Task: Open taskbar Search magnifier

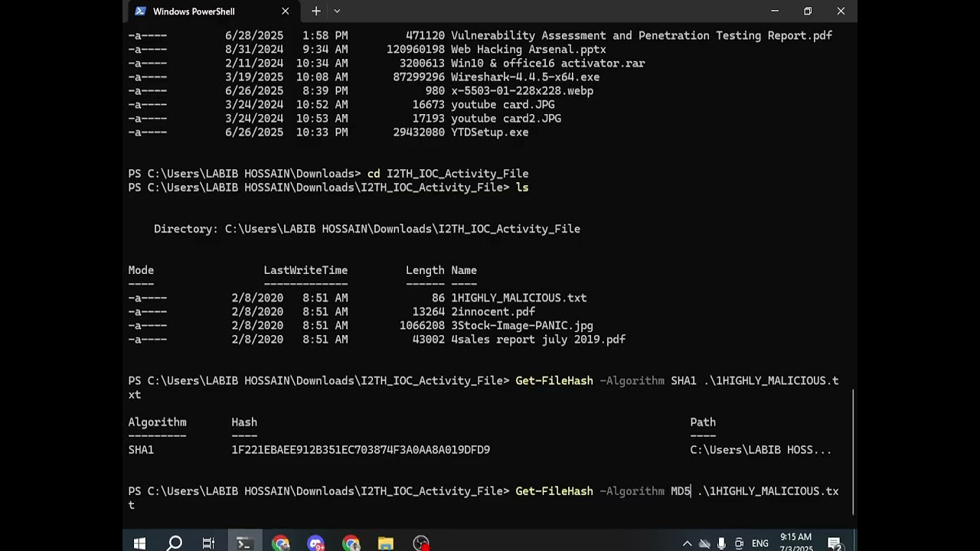Action: pos(175,543)
